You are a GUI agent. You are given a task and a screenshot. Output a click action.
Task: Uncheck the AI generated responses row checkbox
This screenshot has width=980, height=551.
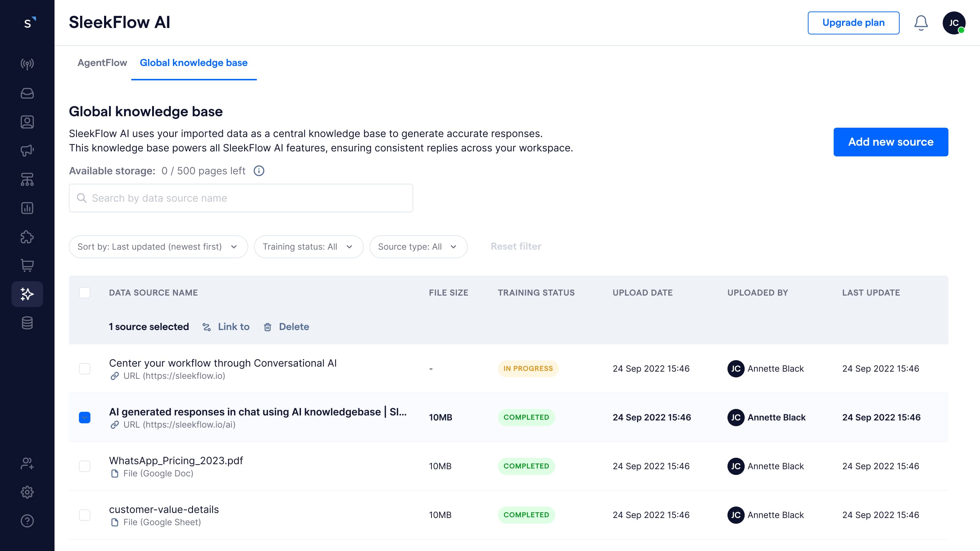coord(84,418)
